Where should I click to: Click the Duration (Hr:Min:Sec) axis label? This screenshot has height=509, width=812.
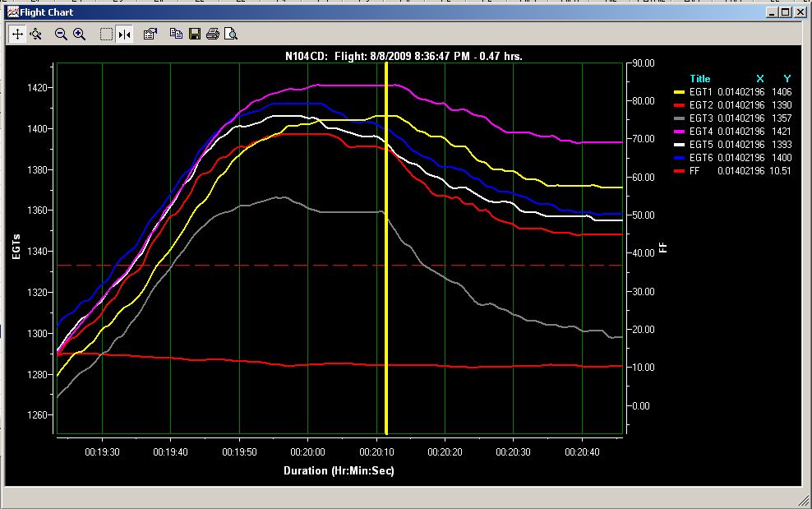coord(339,470)
